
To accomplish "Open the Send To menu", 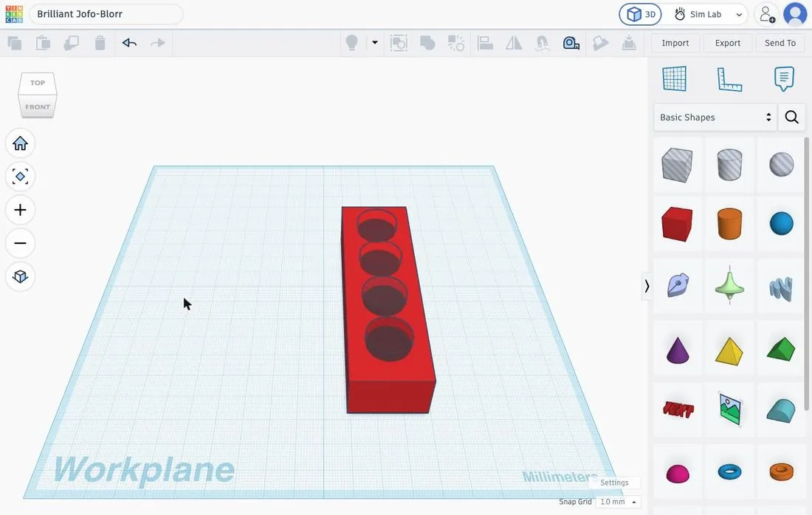I will click(x=780, y=43).
